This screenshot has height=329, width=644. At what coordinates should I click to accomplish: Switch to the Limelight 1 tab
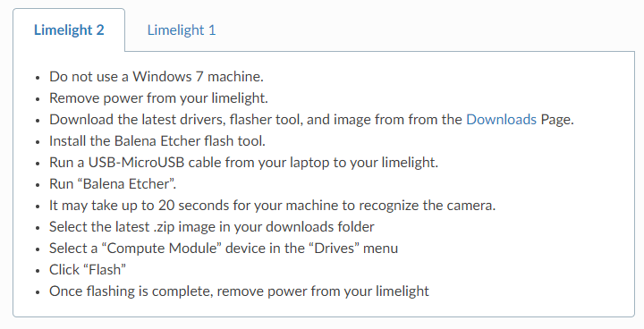(181, 30)
